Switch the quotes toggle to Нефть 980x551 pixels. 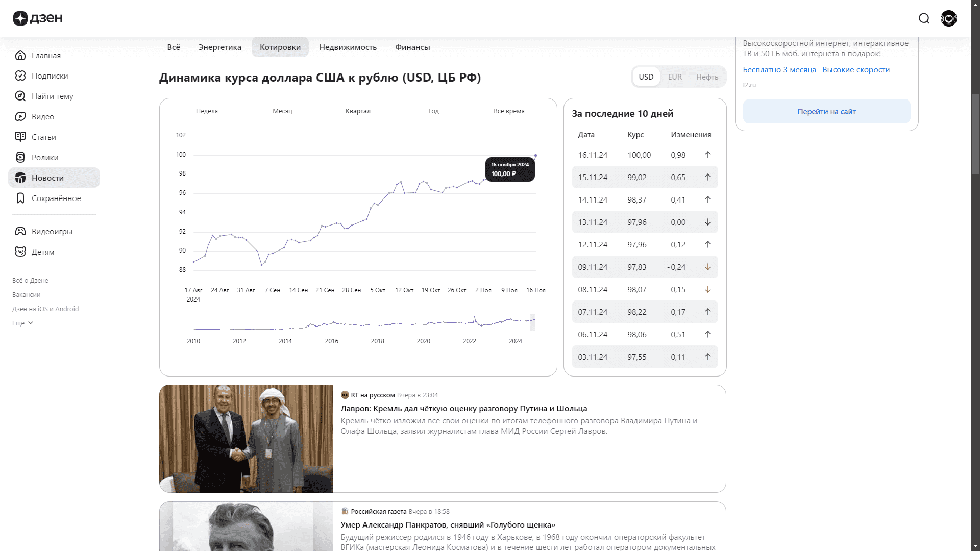click(707, 77)
